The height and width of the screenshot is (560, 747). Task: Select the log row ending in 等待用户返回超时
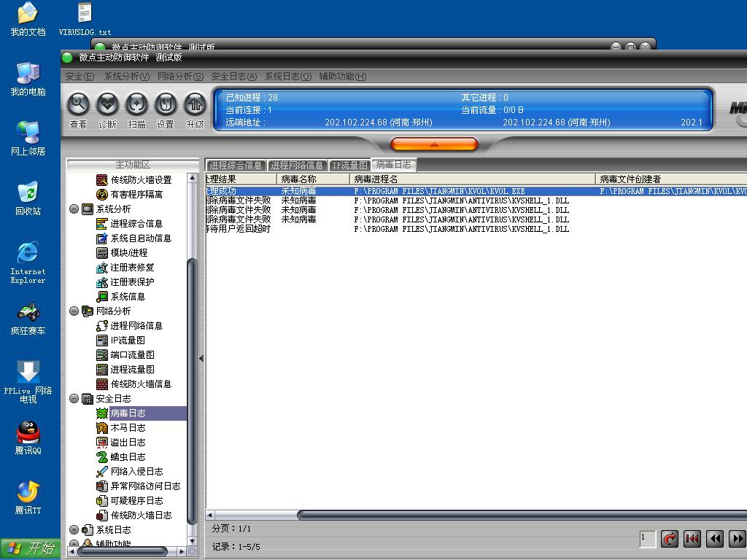[476, 229]
